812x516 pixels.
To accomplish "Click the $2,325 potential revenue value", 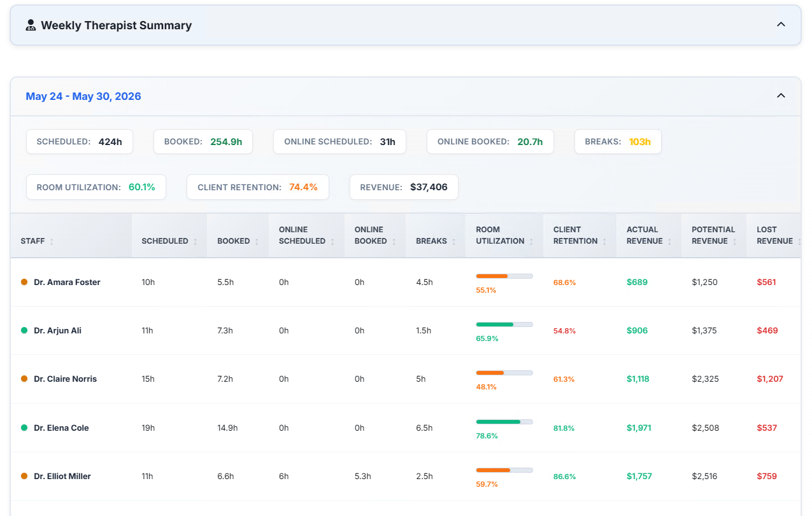I will [705, 379].
